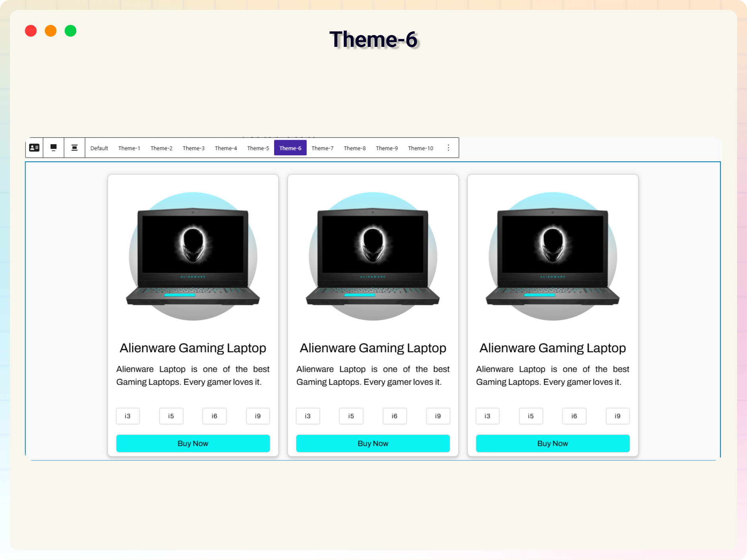This screenshot has height=560, width=747.
Task: Select the i9 option on the left card
Action: point(258,416)
